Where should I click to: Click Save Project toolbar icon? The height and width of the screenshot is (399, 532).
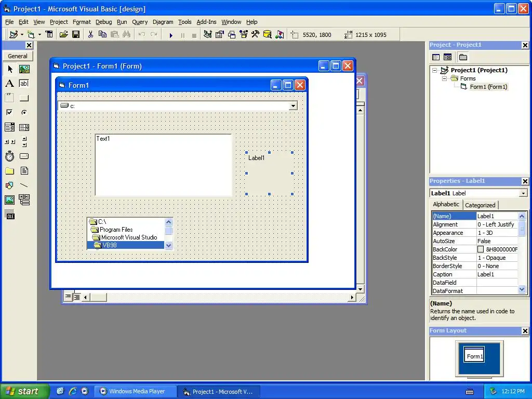tap(76, 34)
